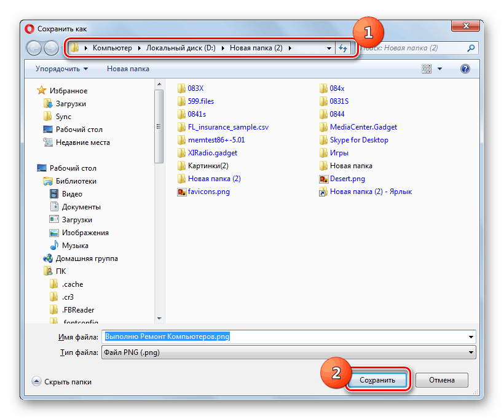The width and height of the screenshot is (504, 420).
Task: Click the Музыка note icon
Action: point(54,246)
